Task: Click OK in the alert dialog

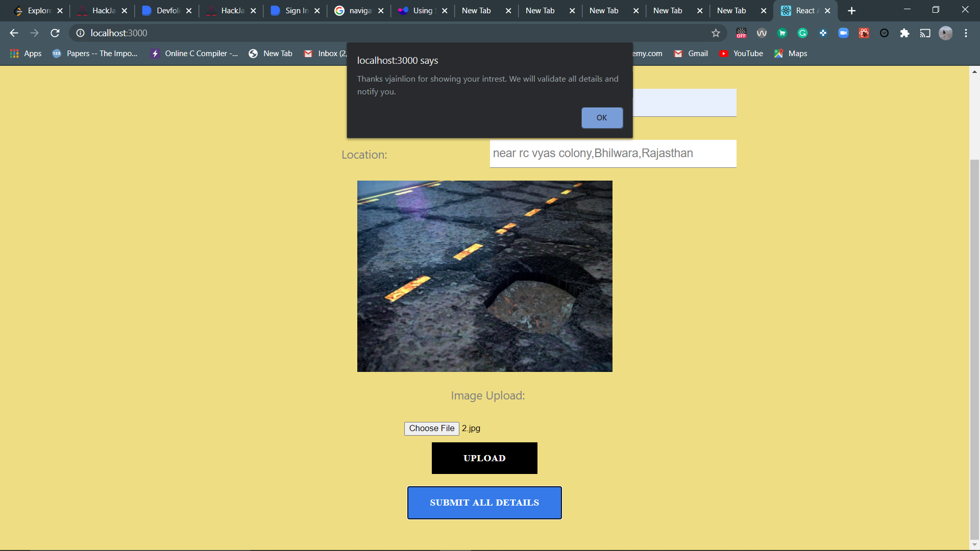Action: click(x=602, y=118)
